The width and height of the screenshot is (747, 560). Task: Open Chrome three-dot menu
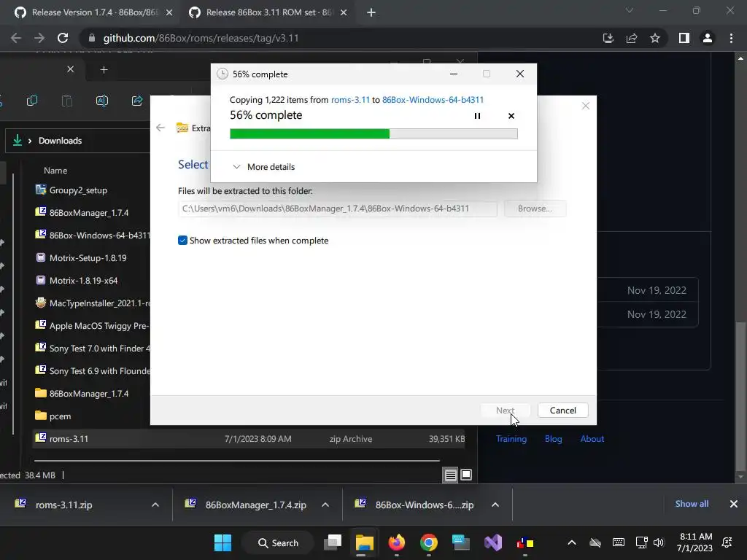click(x=731, y=38)
